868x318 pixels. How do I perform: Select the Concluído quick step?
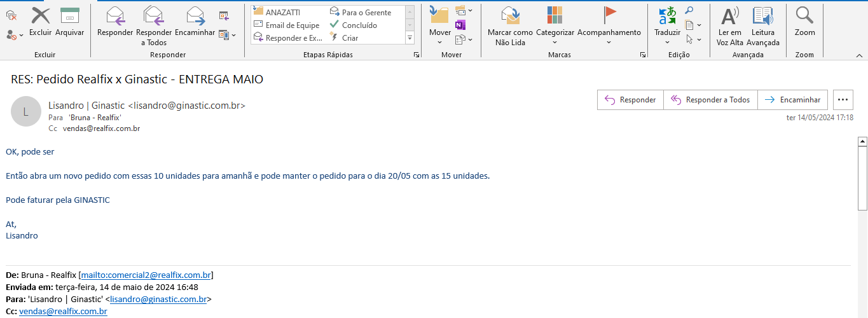pyautogui.click(x=359, y=25)
